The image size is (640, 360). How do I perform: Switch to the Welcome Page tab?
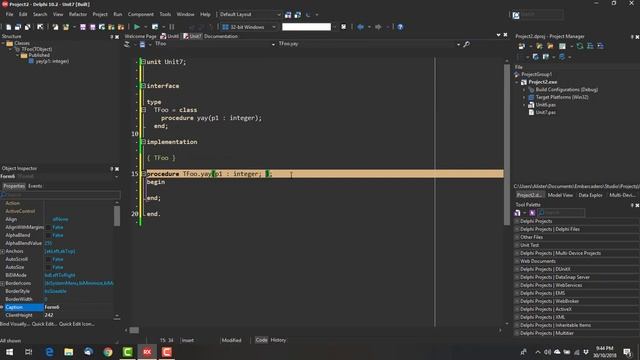(x=140, y=36)
